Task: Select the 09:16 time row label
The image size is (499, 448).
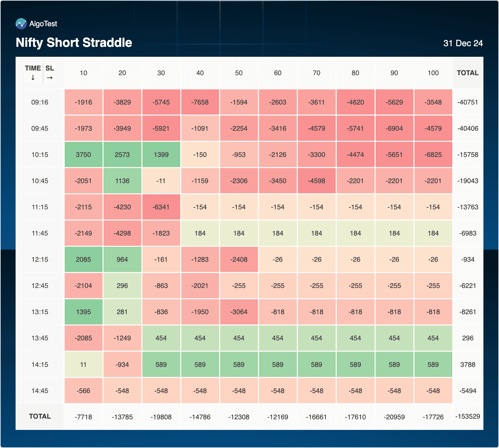Action: [40, 102]
